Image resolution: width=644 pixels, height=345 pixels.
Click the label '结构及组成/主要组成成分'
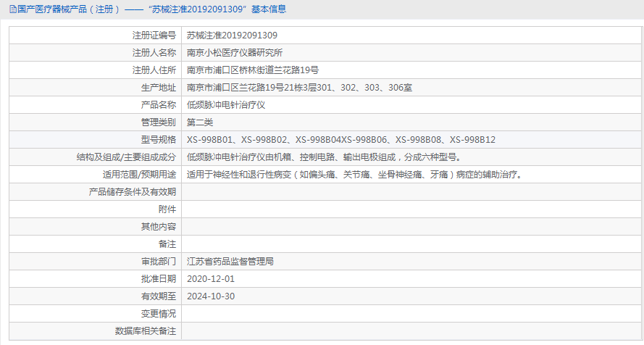click(126, 157)
